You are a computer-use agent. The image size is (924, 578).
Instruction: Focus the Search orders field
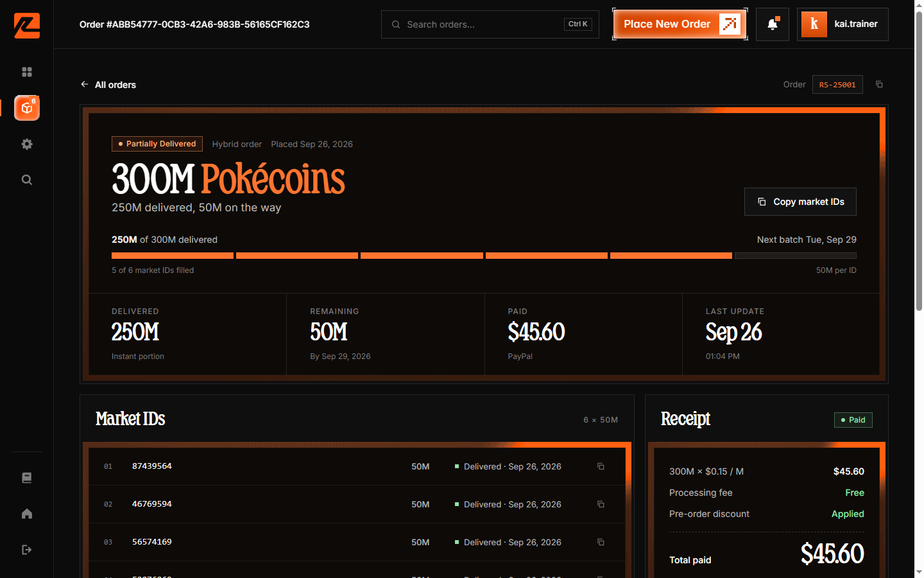click(490, 24)
